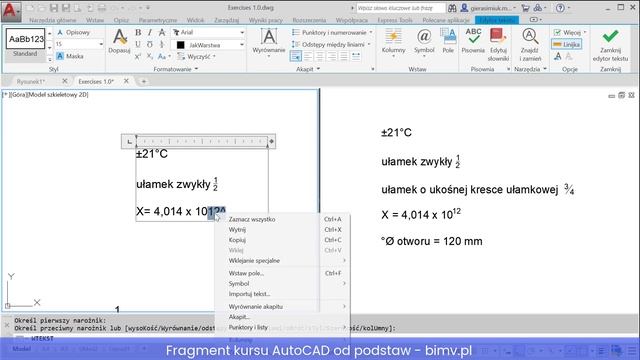Click the fifth paragraph alignment icon
This screenshot has width=640, height=360.
[344, 56]
